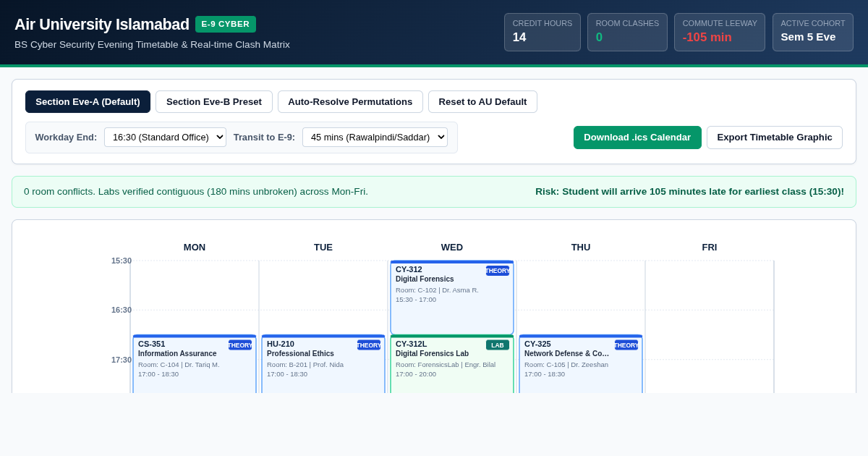The width and height of the screenshot is (868, 456).
Task: Click the MON column header
Action: [195, 248]
